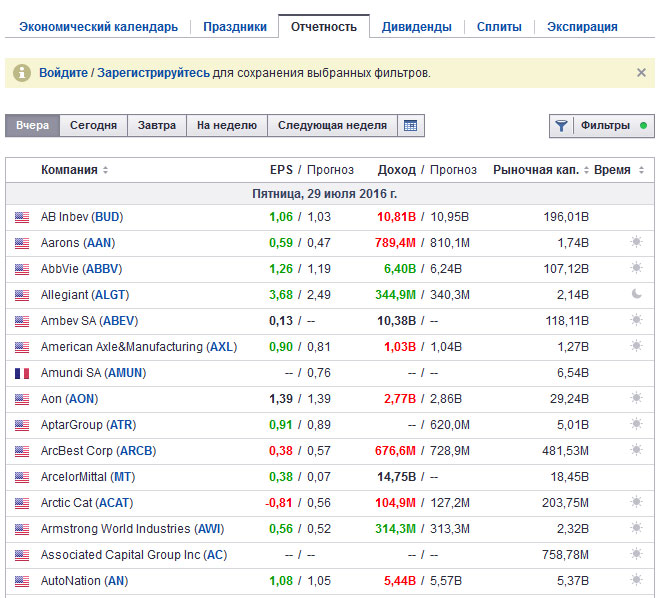This screenshot has width=657, height=598.
Task: Click the Доход column header
Action: pos(396,170)
